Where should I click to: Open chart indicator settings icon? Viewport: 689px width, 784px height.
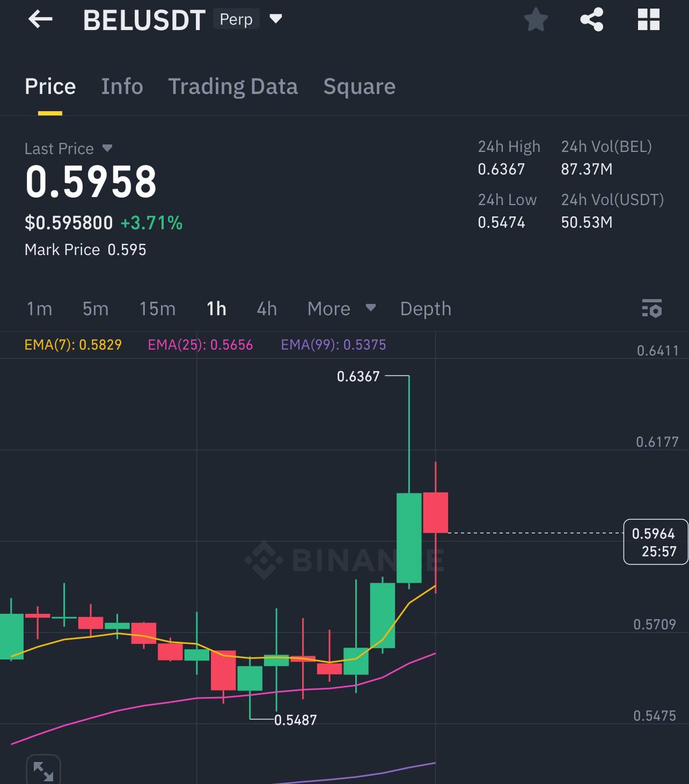pos(652,308)
